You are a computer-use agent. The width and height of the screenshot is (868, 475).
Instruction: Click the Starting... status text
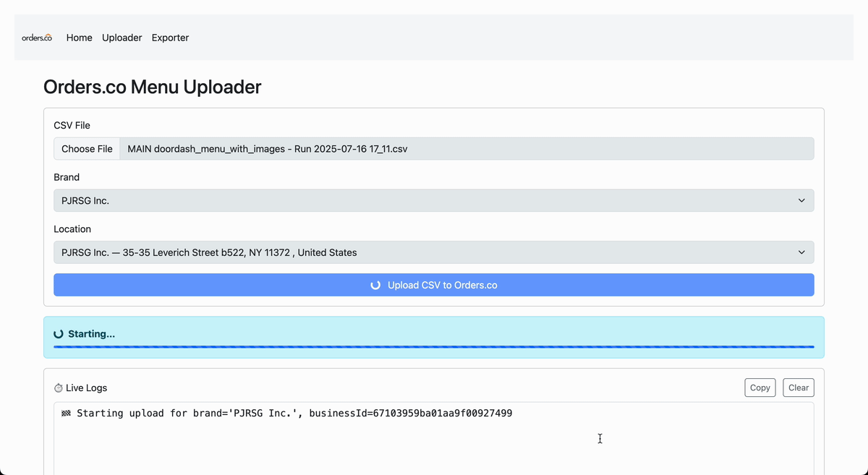pyautogui.click(x=91, y=333)
